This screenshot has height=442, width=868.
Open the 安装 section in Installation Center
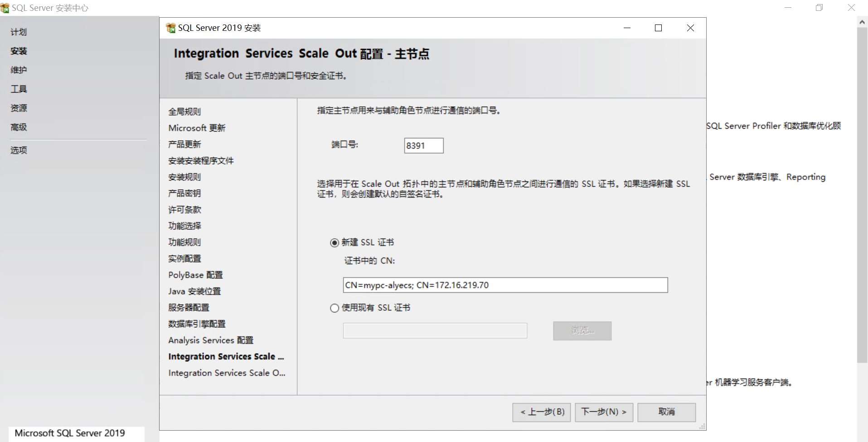[19, 51]
